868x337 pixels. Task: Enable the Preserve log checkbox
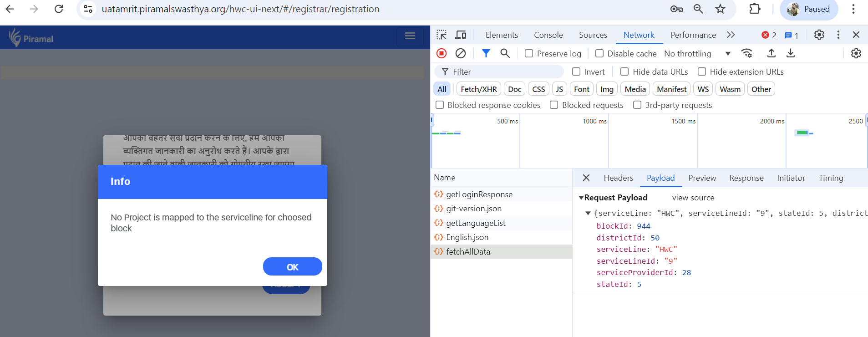tap(529, 54)
